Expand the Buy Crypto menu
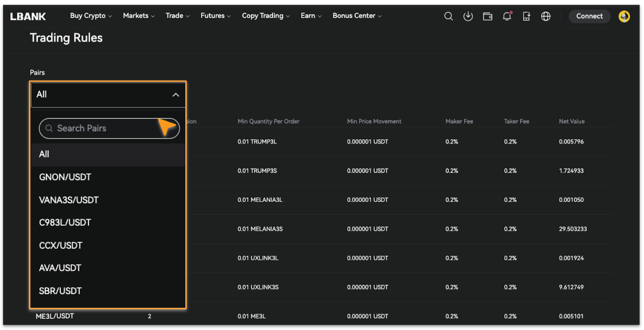 [91, 16]
